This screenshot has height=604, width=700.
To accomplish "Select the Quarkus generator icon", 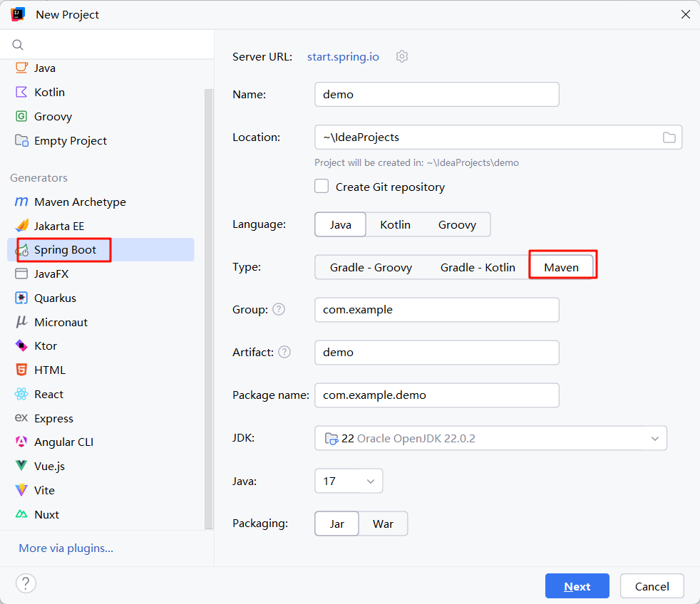I will click(21, 298).
